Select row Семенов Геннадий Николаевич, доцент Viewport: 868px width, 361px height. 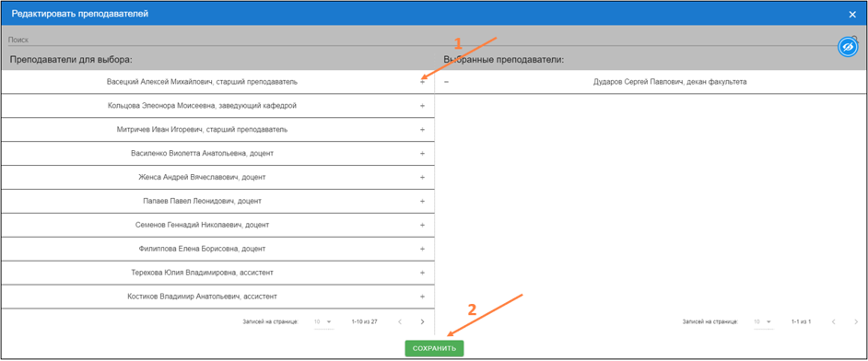[x=217, y=225]
